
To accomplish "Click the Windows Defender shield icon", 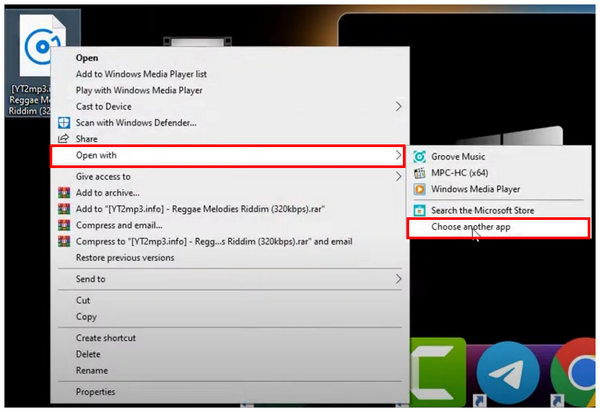I will click(64, 123).
